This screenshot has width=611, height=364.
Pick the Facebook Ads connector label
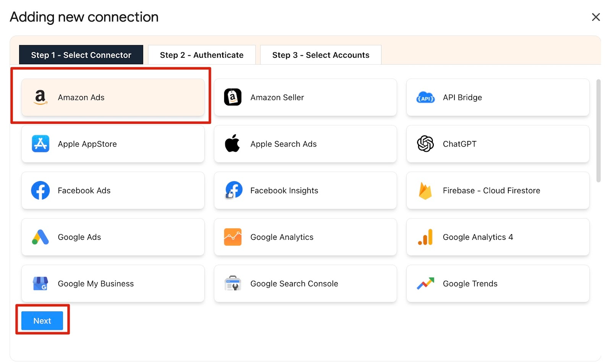[x=84, y=191]
